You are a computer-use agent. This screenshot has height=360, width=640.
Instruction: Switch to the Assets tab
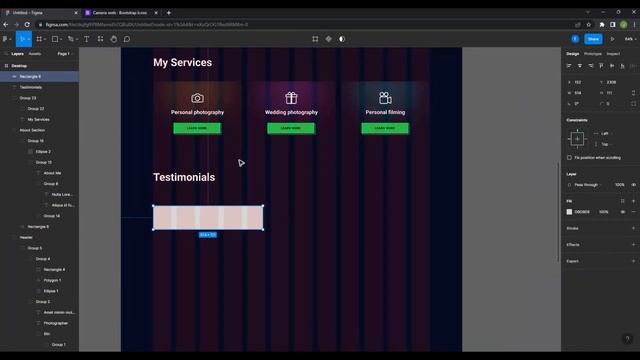35,54
